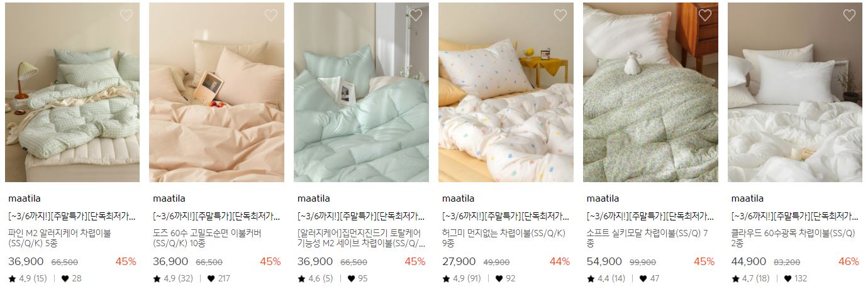This screenshot has height=304, width=868.
Task: Tap heart icon on 허그미 confetti bedding
Action: tap(560, 16)
